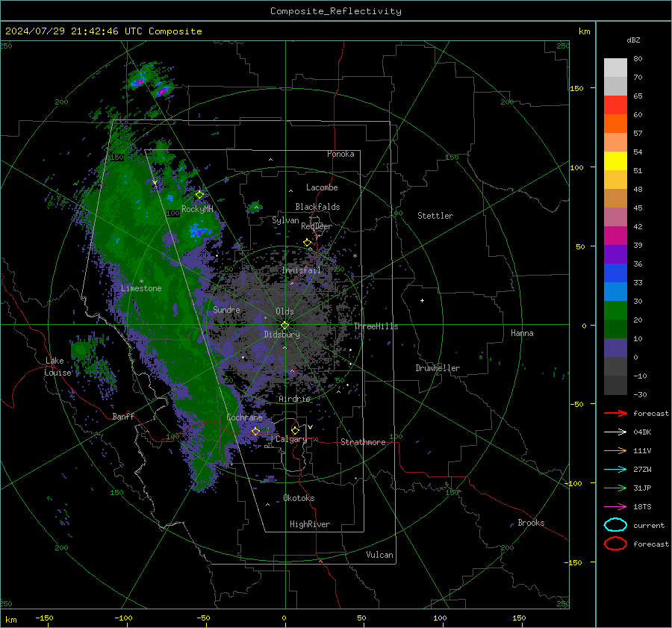The height and width of the screenshot is (628, 672).
Task: Click the Composite_Reflectivity title text
Action: (x=335, y=11)
